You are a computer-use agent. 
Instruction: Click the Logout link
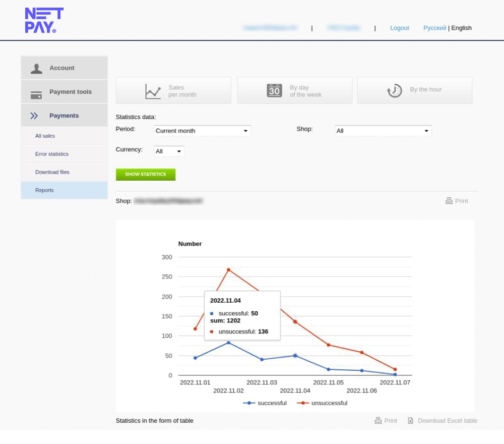click(x=399, y=28)
